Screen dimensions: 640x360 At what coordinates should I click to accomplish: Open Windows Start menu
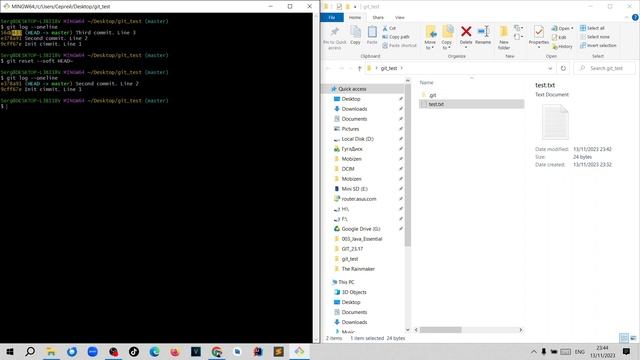click(10, 351)
